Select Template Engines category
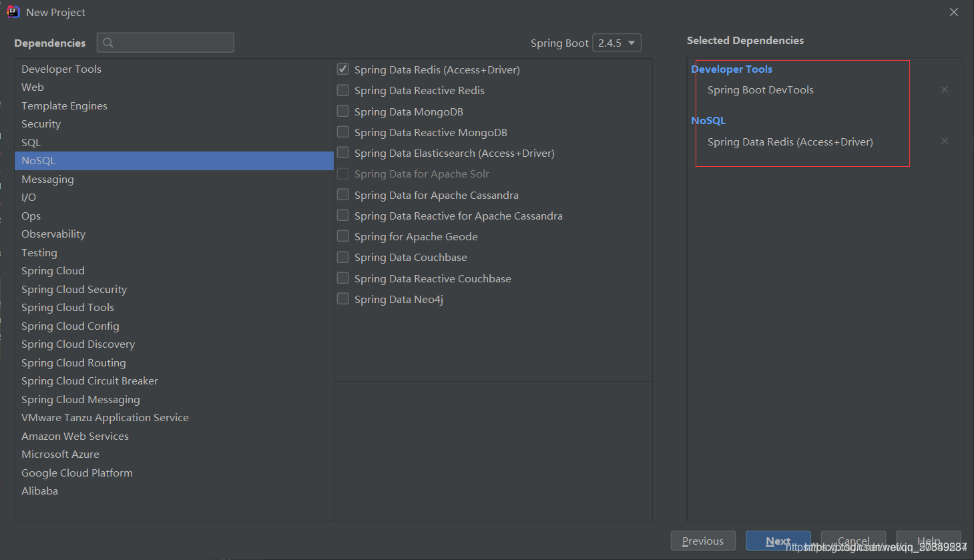The width and height of the screenshot is (974, 560). coord(174,105)
